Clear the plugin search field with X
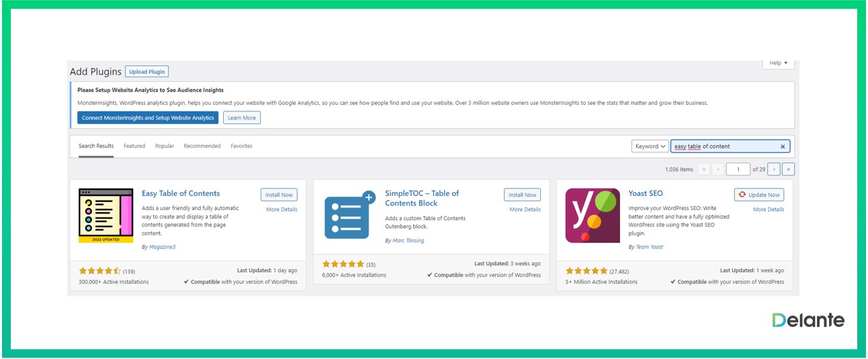Image resolution: width=868 pixels, height=359 pixels. point(783,146)
